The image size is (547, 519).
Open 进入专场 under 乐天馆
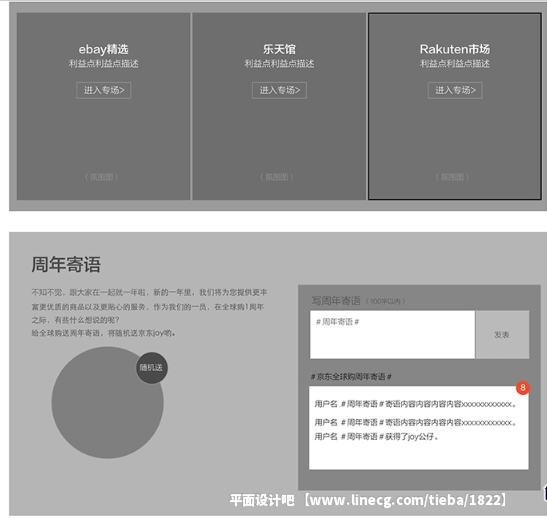coord(279,90)
